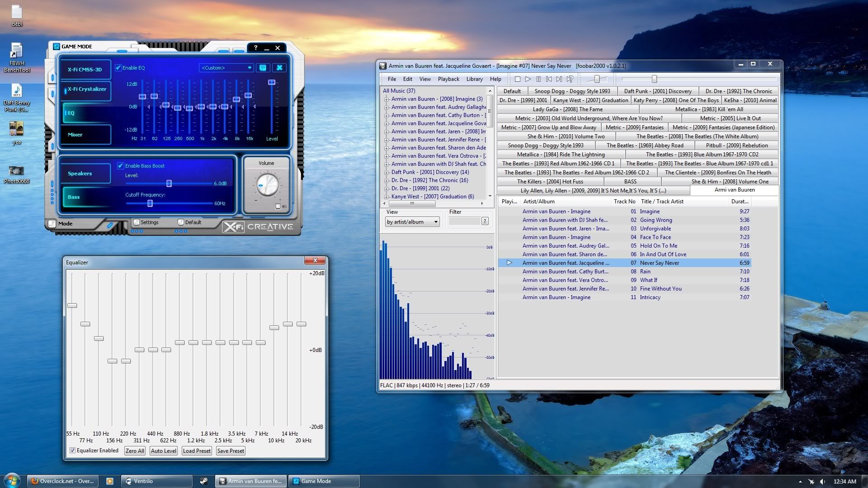Image resolution: width=868 pixels, height=488 pixels.
Task: Open the Custom EQ preset dropdown
Action: pyautogui.click(x=249, y=68)
